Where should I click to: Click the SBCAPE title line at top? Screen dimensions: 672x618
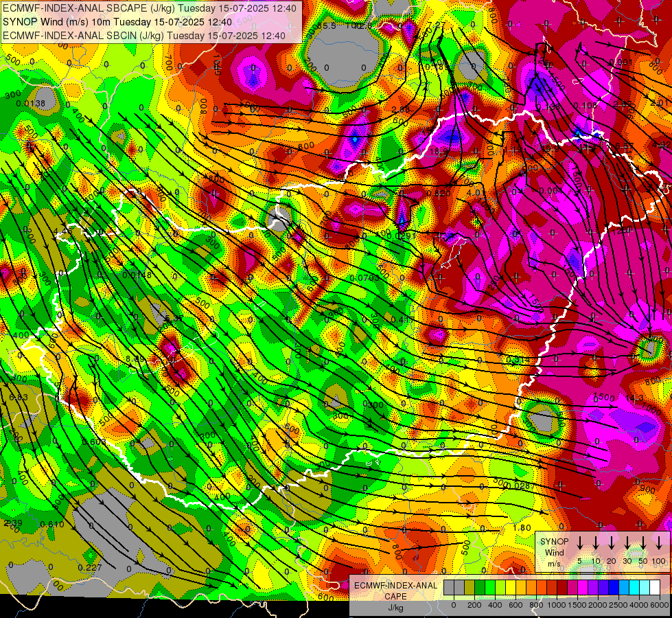tap(150, 8)
